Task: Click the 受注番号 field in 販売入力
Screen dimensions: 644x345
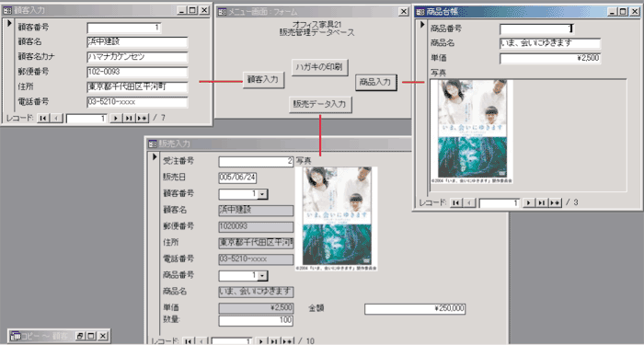Action: pyautogui.click(x=256, y=161)
